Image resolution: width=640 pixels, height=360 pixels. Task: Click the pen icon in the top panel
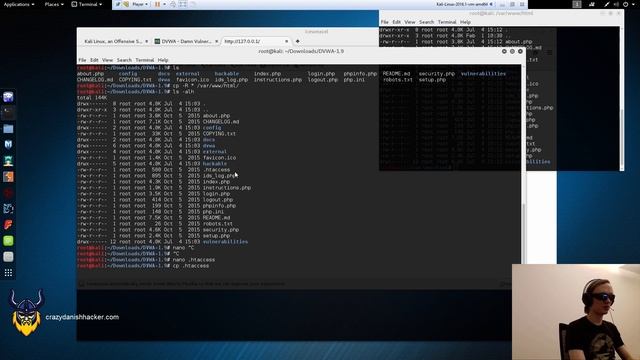(607, 4)
